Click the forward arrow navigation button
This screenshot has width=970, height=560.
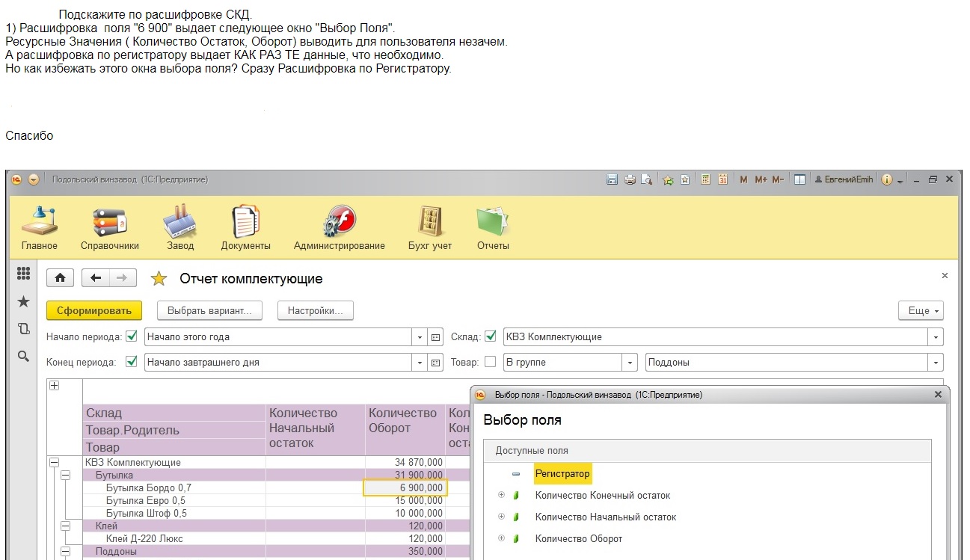click(123, 278)
